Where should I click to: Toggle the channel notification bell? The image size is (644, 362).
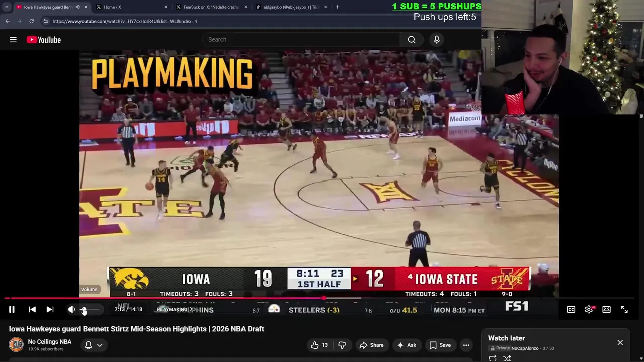[x=88, y=345]
